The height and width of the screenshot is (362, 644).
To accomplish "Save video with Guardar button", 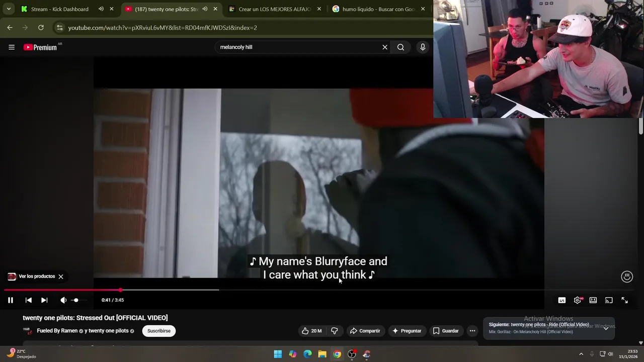I will [x=446, y=331].
